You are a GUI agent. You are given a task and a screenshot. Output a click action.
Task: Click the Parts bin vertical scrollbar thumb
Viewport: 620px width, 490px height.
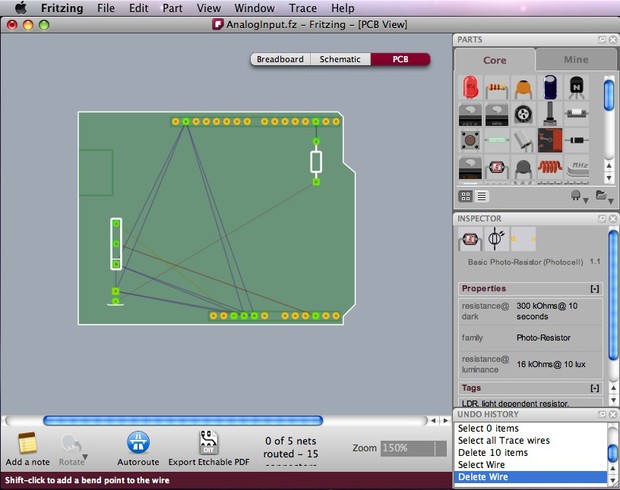tap(609, 95)
